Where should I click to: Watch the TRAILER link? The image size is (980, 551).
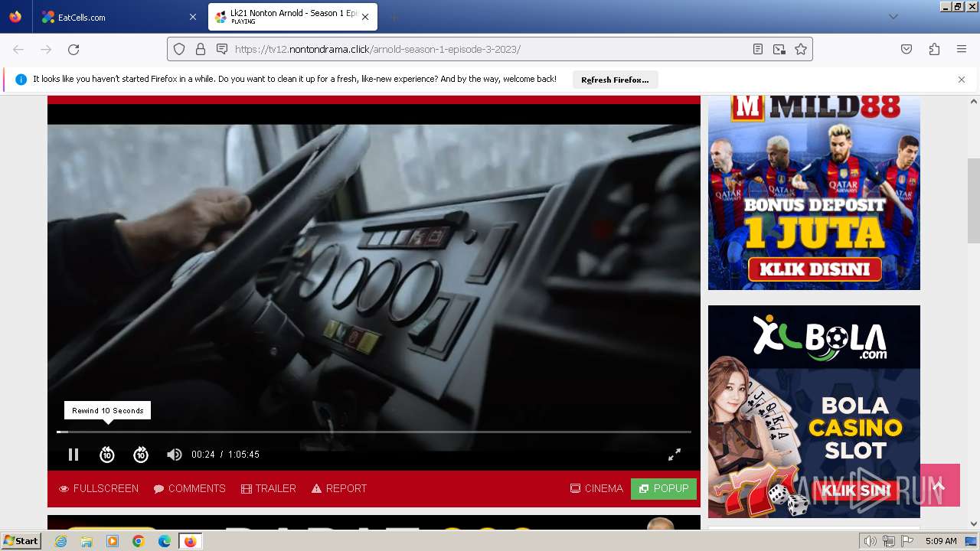click(x=269, y=488)
